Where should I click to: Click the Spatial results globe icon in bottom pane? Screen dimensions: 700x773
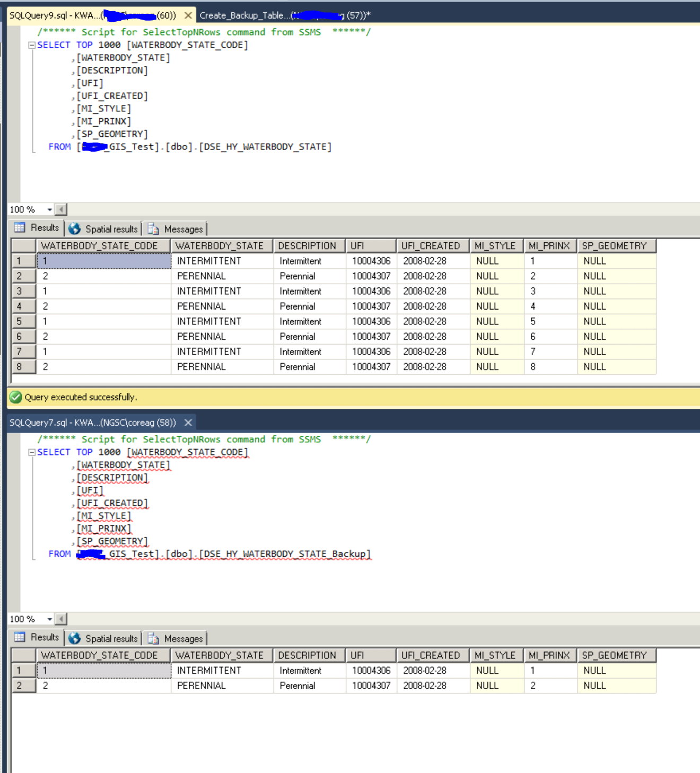74,638
